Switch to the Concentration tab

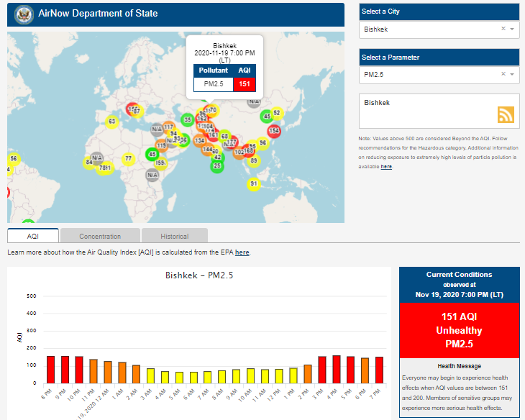click(100, 236)
